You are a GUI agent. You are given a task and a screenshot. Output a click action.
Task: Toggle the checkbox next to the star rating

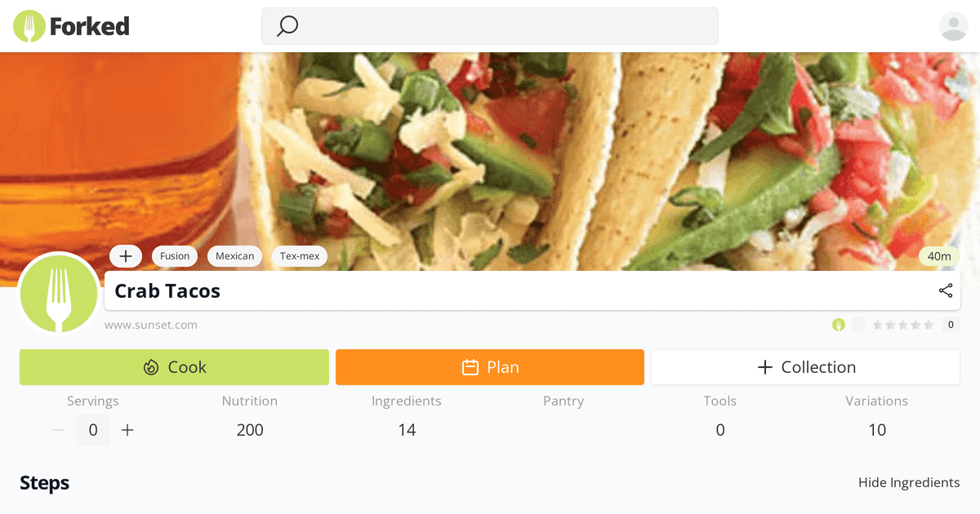858,324
